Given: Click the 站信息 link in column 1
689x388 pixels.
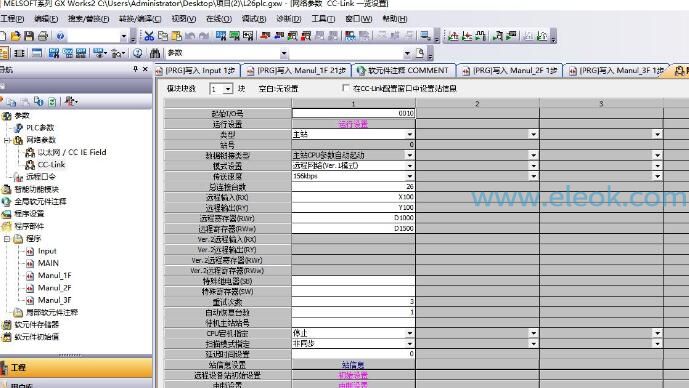Looking at the screenshot, I should click(353, 365).
